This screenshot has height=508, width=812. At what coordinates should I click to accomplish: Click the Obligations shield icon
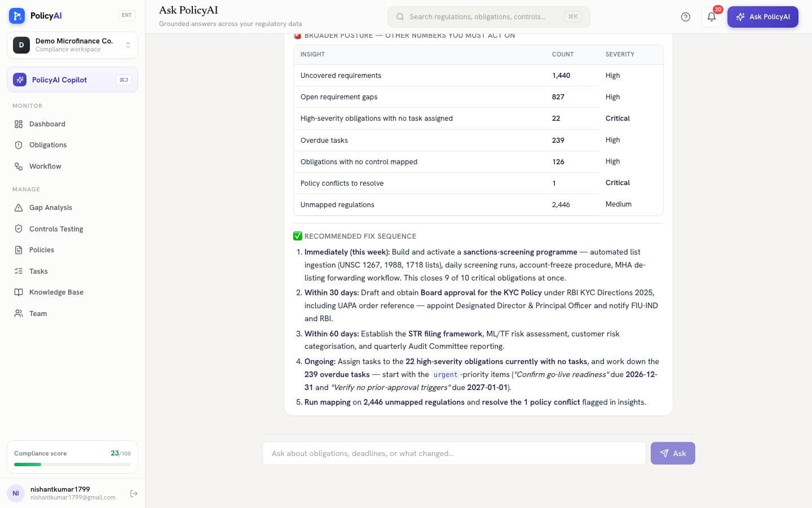click(x=19, y=145)
